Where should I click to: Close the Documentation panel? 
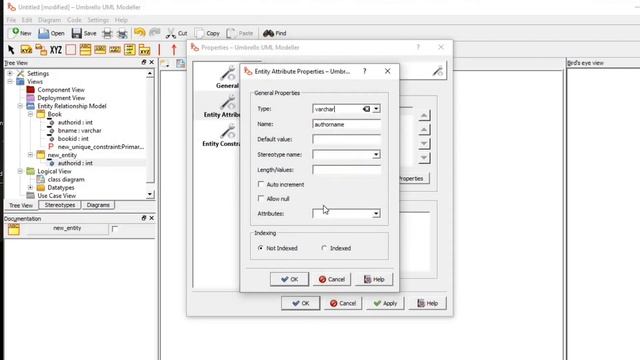[151, 218]
